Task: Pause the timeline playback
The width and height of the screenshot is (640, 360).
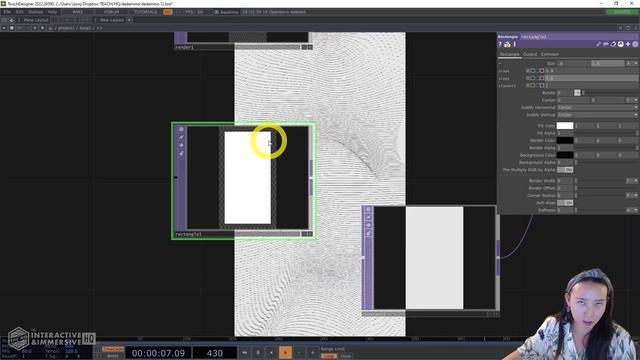Action: [258, 353]
